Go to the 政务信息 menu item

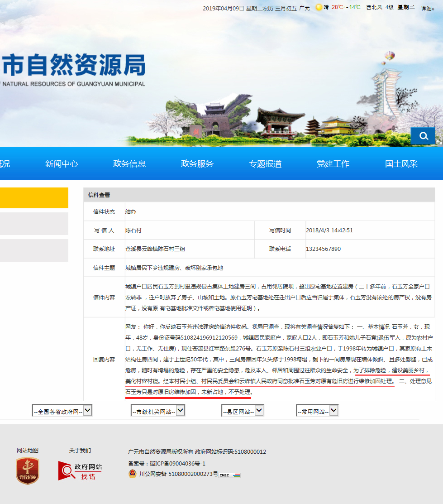click(129, 164)
